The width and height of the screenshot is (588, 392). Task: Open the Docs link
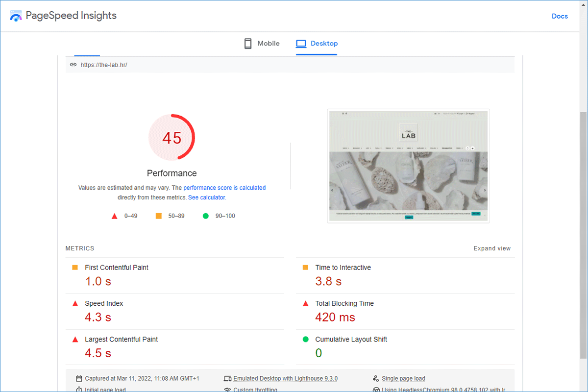pyautogui.click(x=560, y=16)
